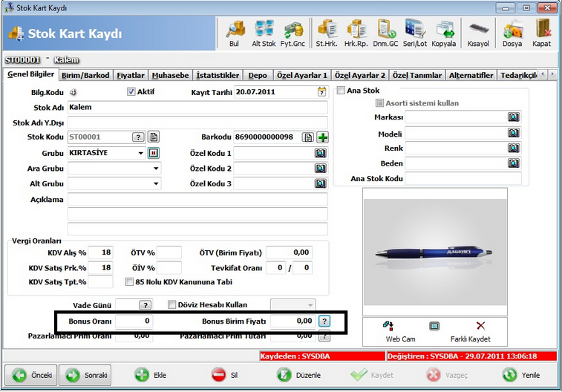562x392 pixels.
Task: Open the Markası lookup icon
Action: click(514, 117)
